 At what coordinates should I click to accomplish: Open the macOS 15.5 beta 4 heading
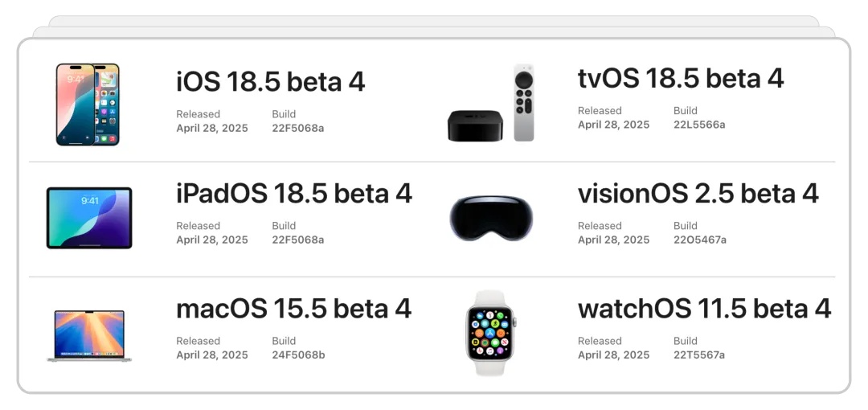[x=294, y=308]
